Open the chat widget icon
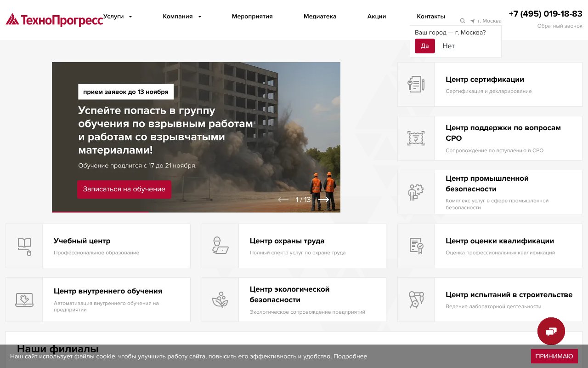Viewport: 588px width, 368px height. tap(551, 331)
